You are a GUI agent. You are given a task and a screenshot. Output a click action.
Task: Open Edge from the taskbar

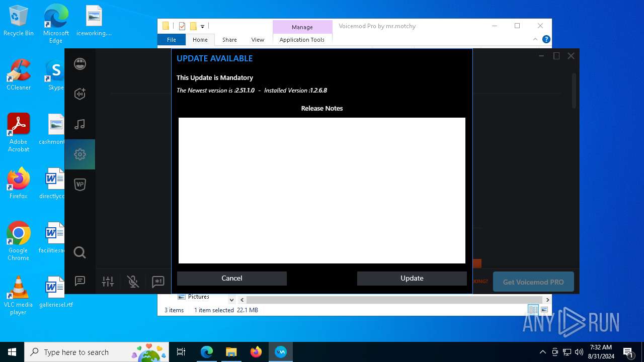(206, 352)
